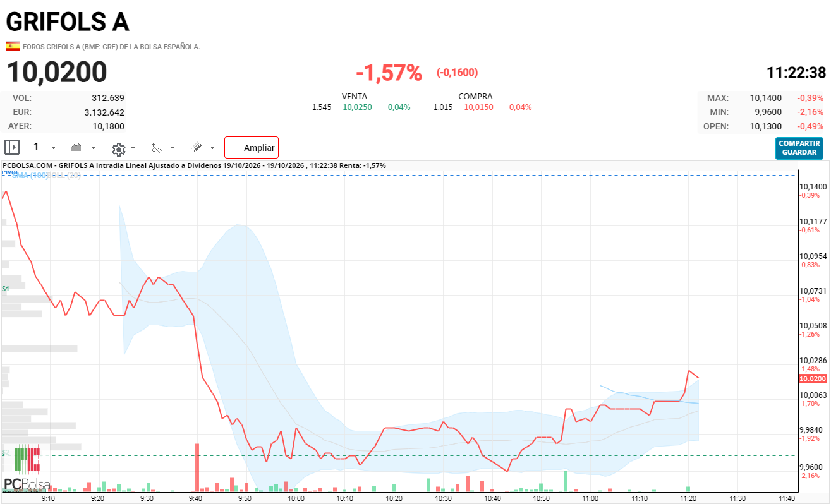Toggle the SMA (100) legend label
The image size is (831, 504).
coord(29,175)
